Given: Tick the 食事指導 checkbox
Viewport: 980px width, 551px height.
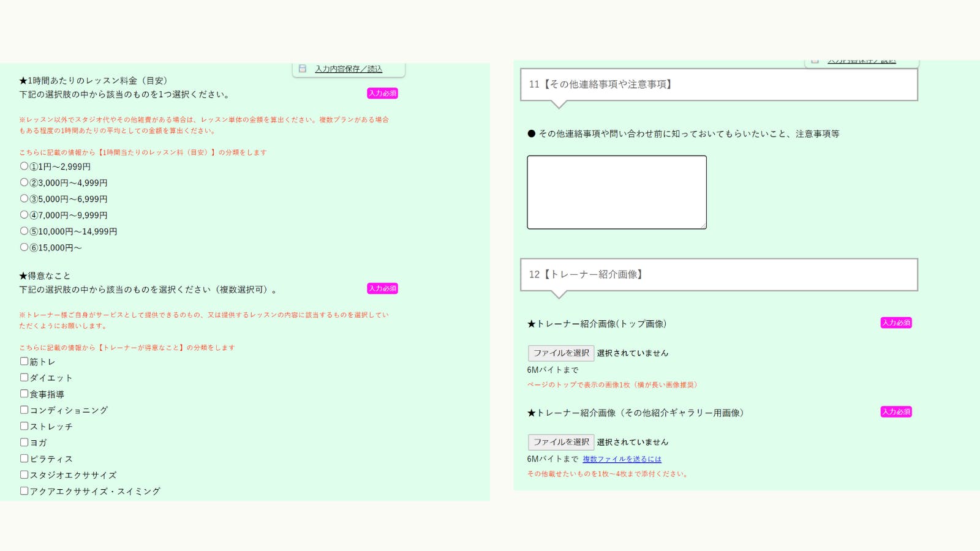Looking at the screenshot, I should coord(24,394).
